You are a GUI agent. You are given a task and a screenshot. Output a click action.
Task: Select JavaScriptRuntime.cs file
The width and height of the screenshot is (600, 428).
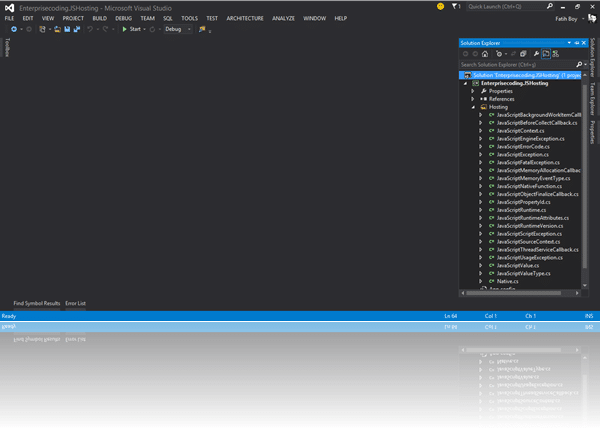[521, 210]
